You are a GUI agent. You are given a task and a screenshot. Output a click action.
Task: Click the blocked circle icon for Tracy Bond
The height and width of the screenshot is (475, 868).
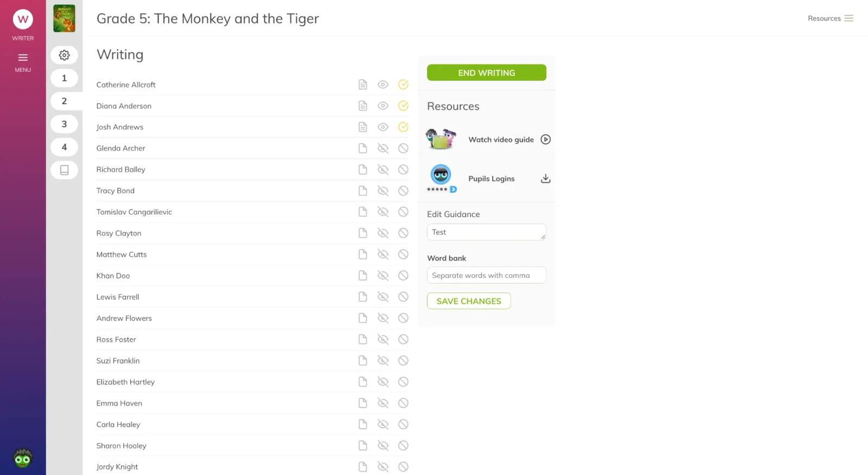[403, 191]
